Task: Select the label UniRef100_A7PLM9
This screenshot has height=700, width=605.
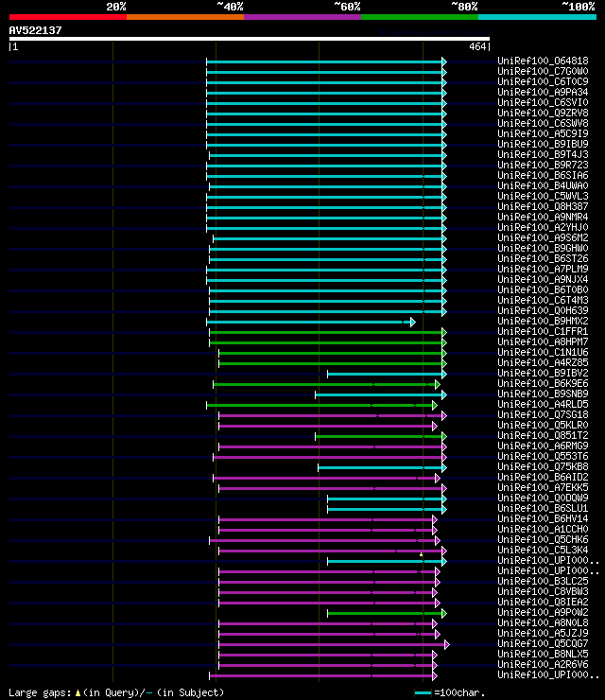Action: (543, 269)
